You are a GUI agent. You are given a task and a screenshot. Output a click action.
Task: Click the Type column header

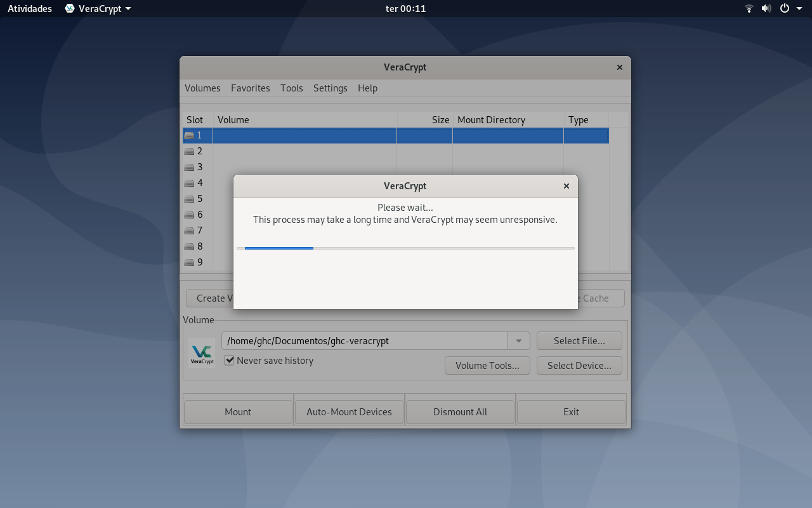tap(586, 120)
